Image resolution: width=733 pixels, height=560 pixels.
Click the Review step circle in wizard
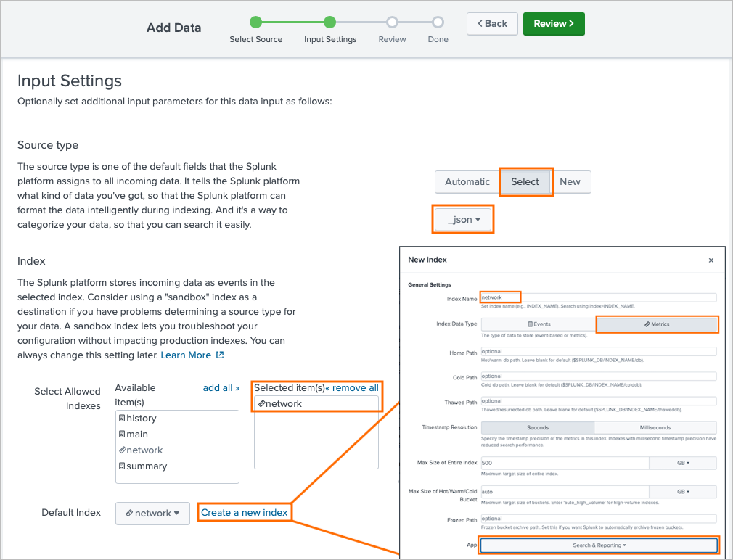pyautogui.click(x=392, y=22)
